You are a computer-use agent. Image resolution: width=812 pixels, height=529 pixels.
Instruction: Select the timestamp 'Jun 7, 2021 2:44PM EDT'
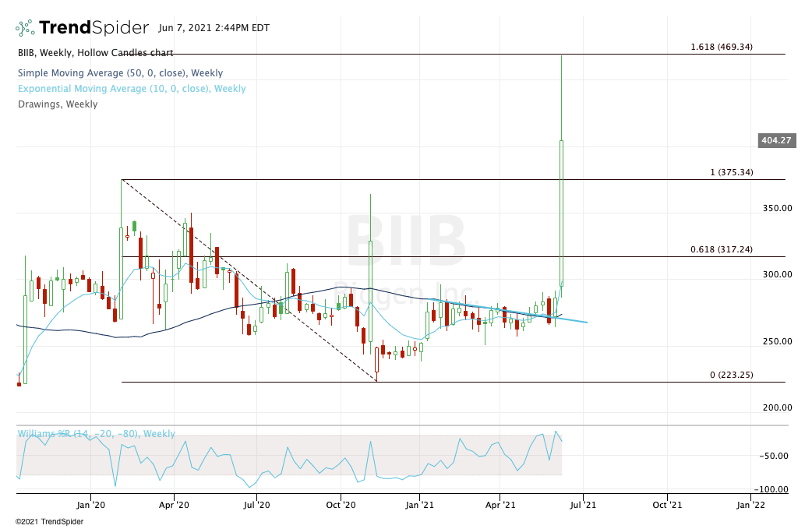point(214,28)
